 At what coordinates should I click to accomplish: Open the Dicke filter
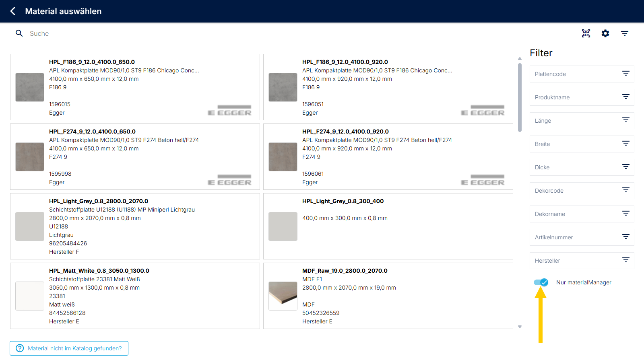tap(582, 167)
